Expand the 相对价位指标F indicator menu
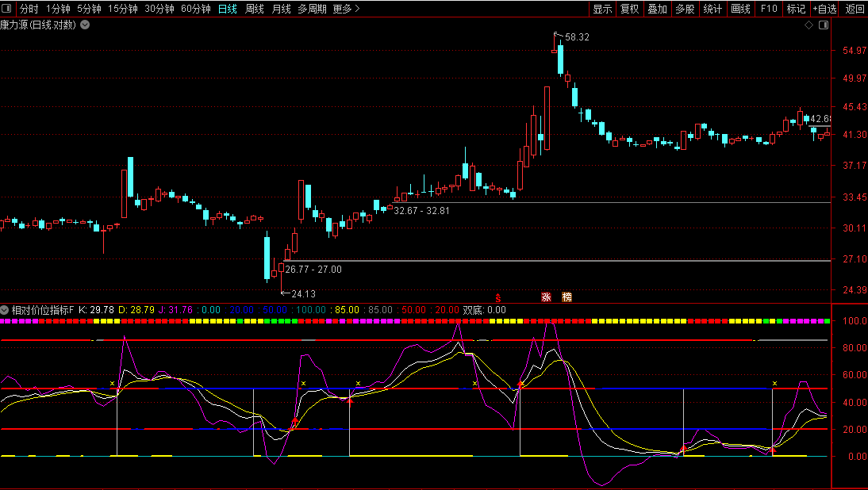Viewport: 868px width, 490px height. coord(6,309)
